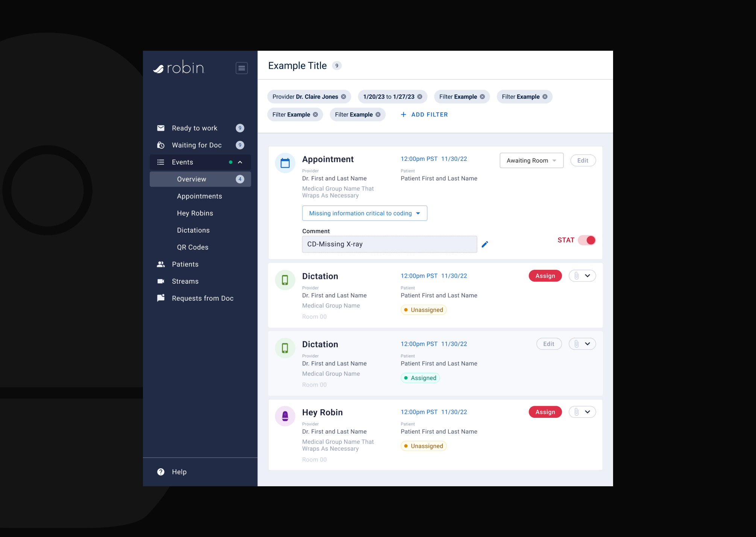The image size is (756, 537).
Task: Click the Requests from Doc flag icon
Action: pos(161,298)
